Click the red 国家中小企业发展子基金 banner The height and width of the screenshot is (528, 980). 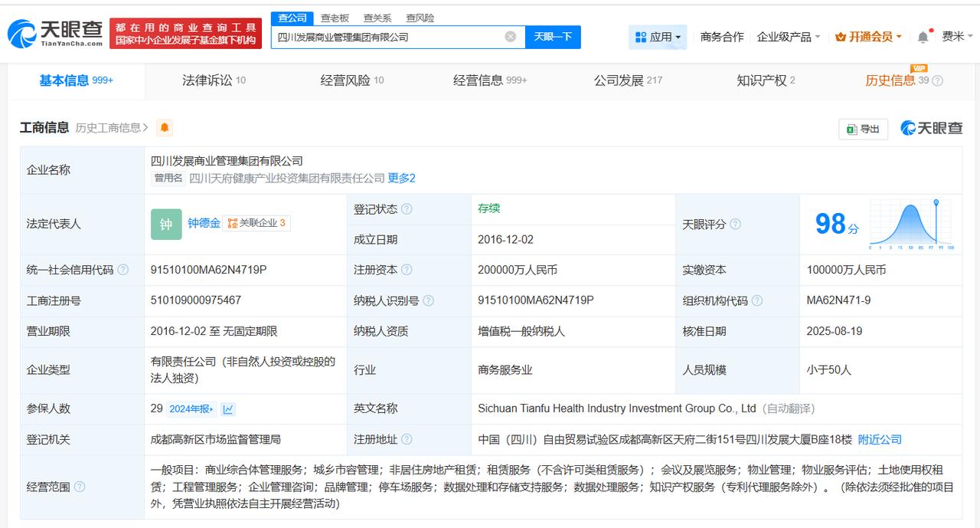(x=185, y=34)
